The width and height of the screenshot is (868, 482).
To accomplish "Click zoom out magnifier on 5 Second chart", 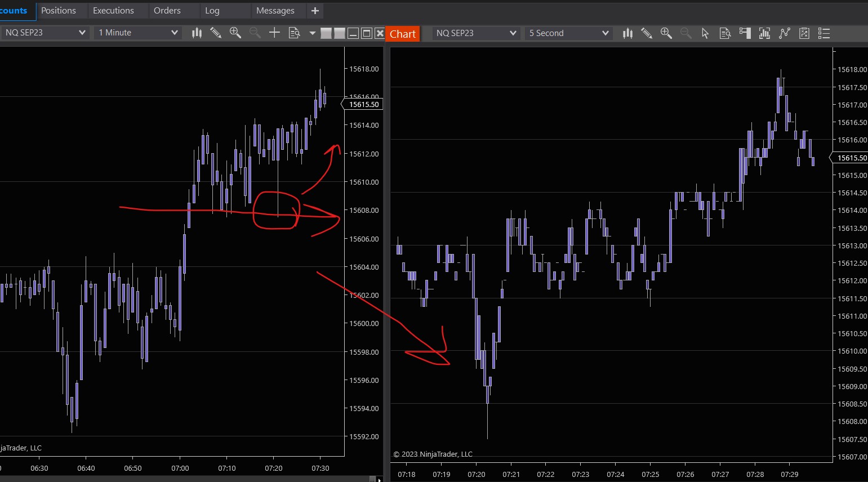I will [x=686, y=34].
